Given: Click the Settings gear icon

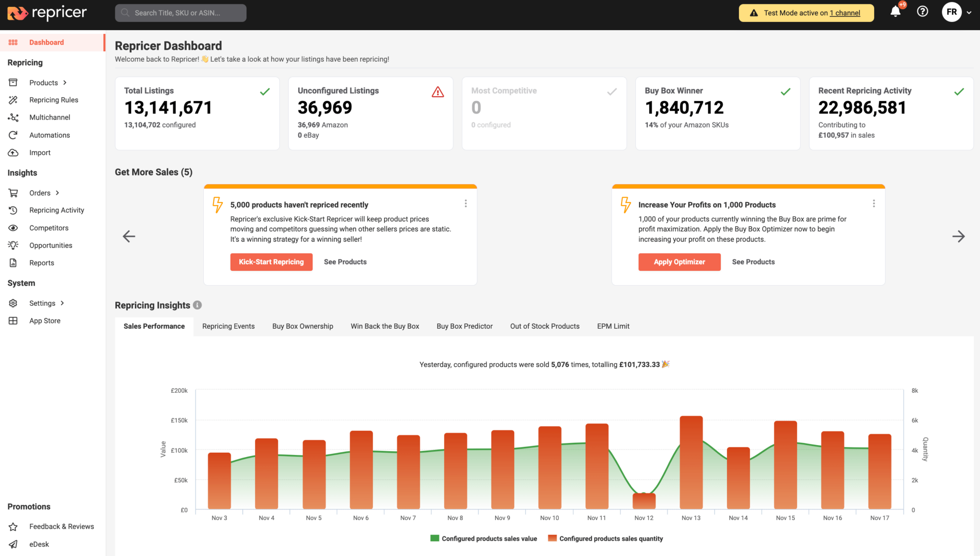Looking at the screenshot, I should 13,303.
